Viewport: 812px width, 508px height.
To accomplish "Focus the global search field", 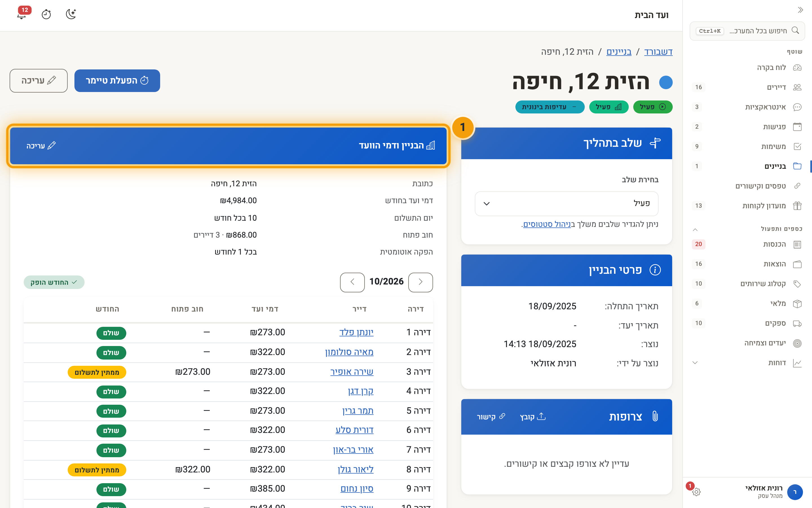I will point(747,31).
